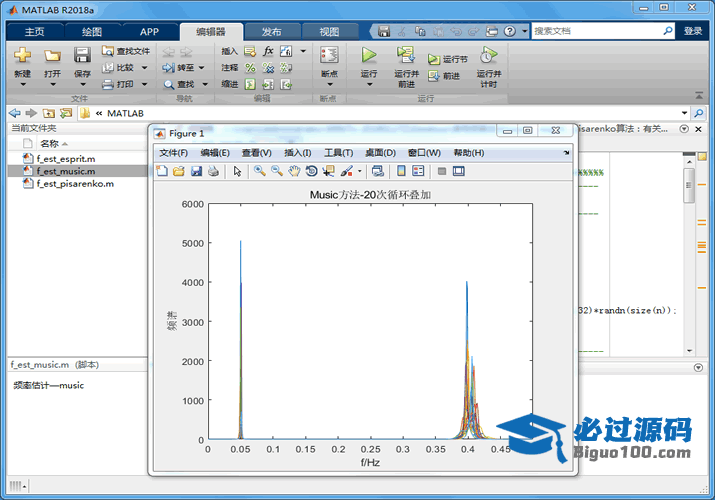
Task: Open the address bar path dropdown
Action: pyautogui.click(x=684, y=113)
